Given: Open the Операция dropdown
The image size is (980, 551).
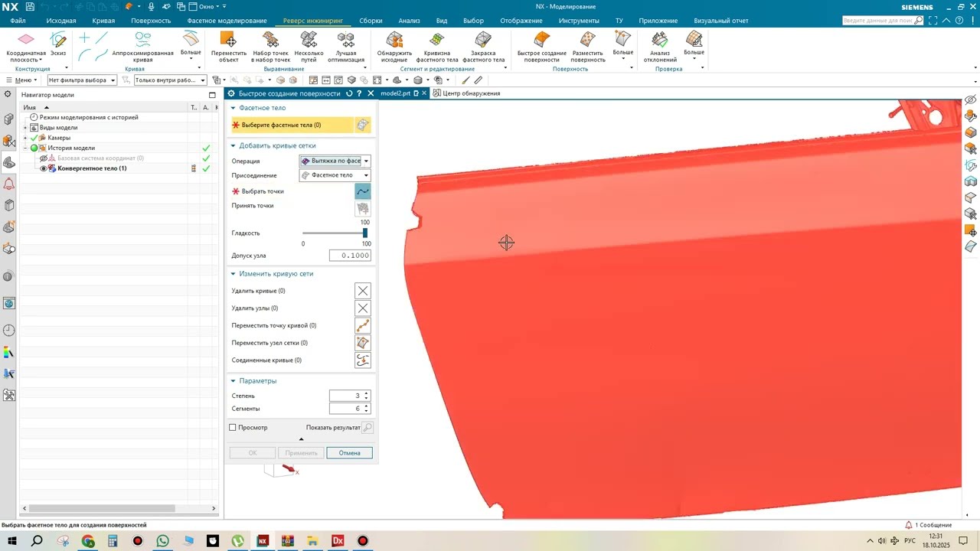Looking at the screenshot, I should coord(335,161).
